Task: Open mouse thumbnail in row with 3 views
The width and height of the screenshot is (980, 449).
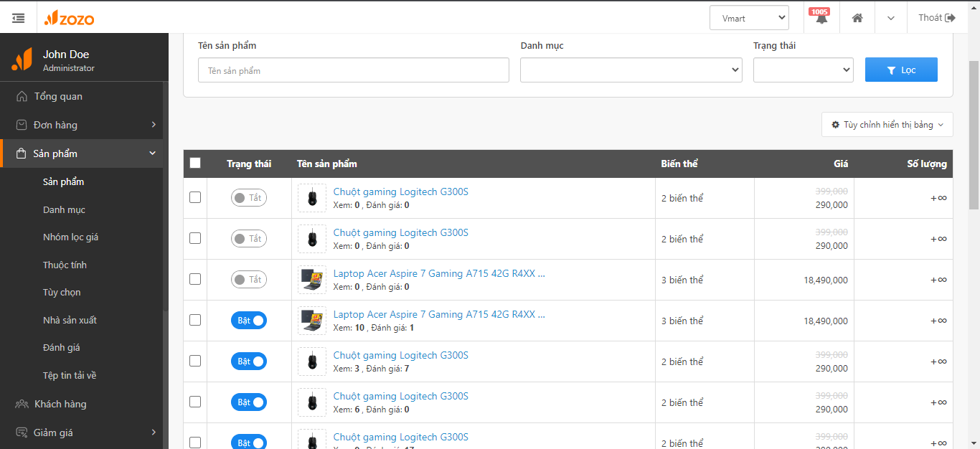Action: [x=312, y=361]
